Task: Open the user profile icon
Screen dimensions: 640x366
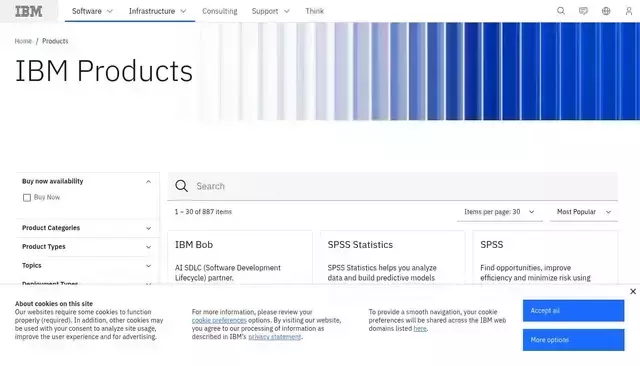Action: (x=629, y=11)
